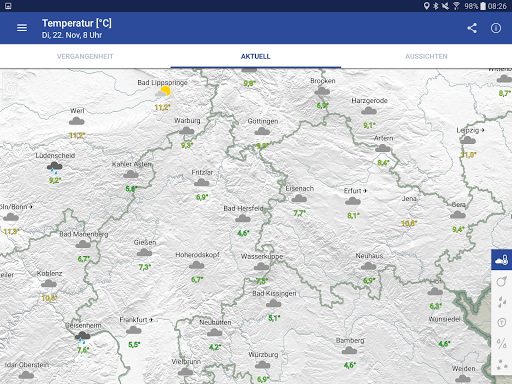The width and height of the screenshot is (512, 384).
Task: Tap the Göttingen cloud station marker
Action: coord(262,131)
